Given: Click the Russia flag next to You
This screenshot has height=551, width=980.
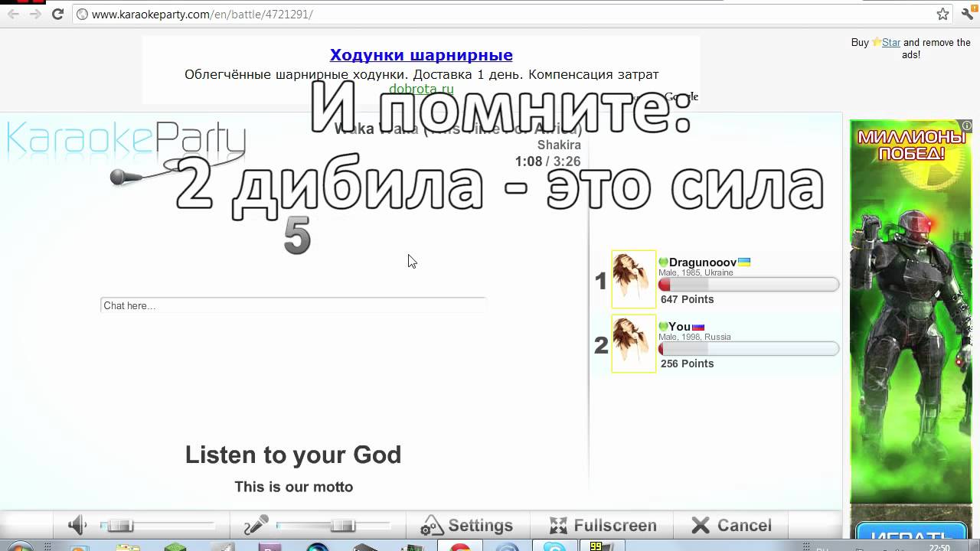Looking at the screenshot, I should tap(698, 327).
